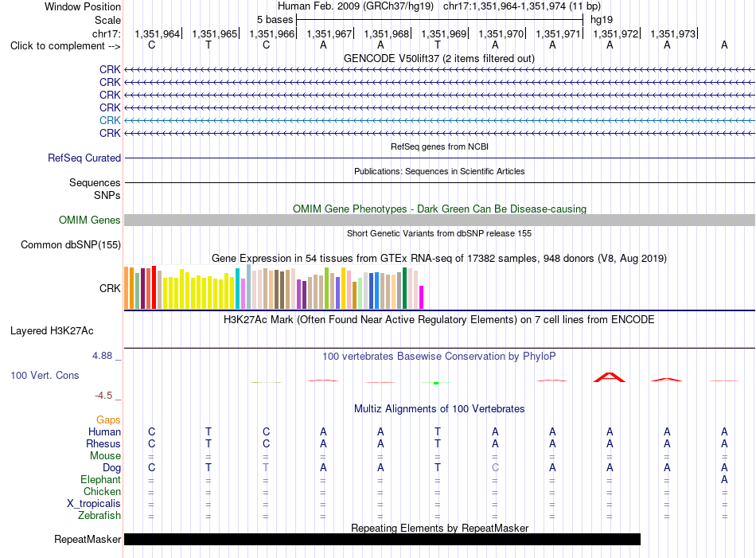Click the dark green GTEx expression bar
The height and width of the screenshot is (558, 756).
405,288
